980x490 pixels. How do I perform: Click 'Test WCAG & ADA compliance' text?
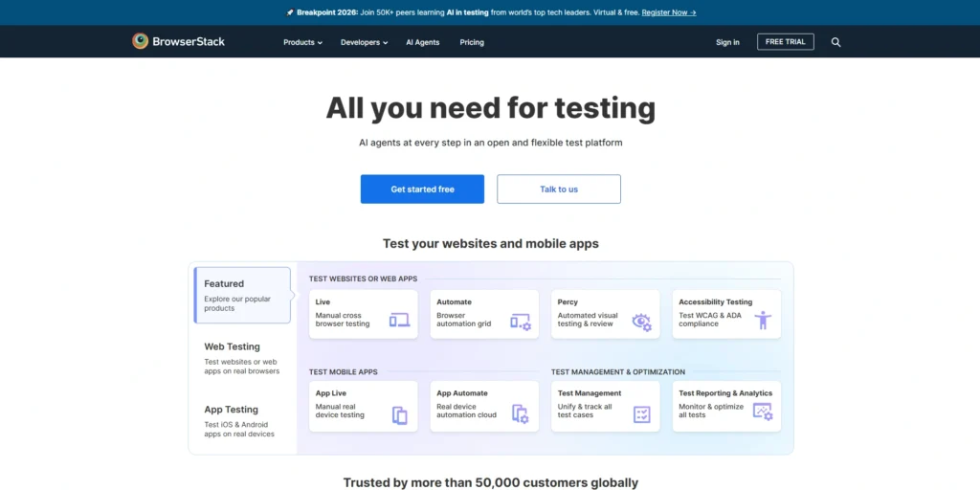click(710, 320)
